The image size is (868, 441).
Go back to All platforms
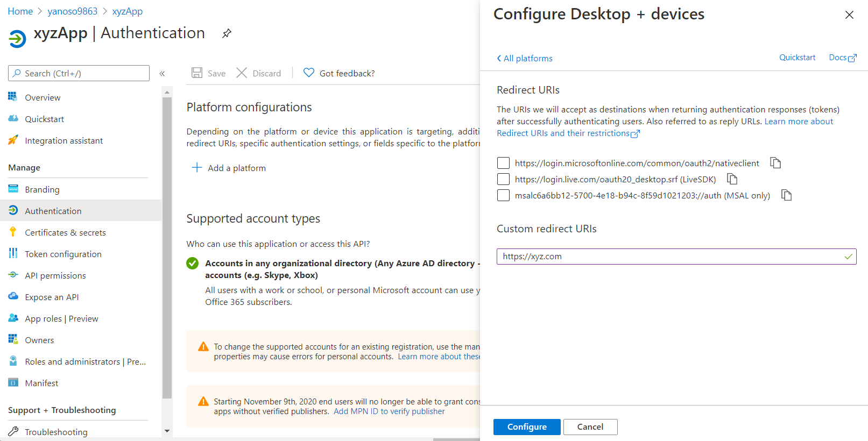click(525, 58)
